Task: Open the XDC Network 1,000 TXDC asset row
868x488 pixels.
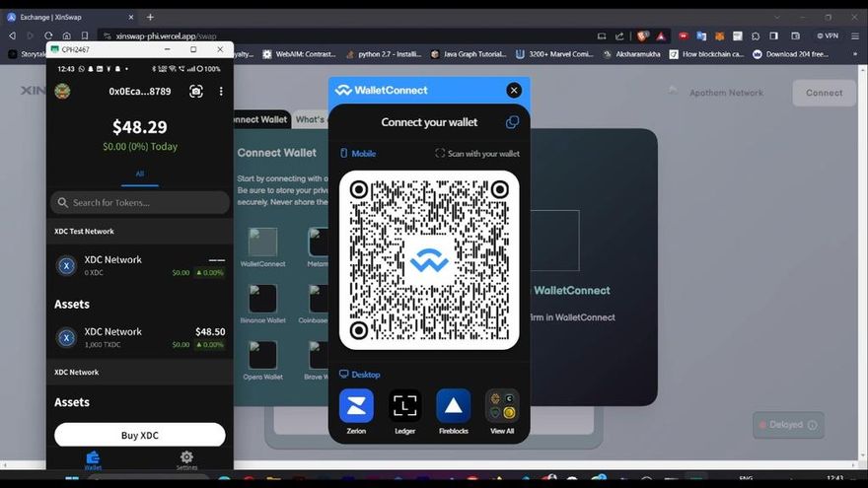Action: [139, 337]
